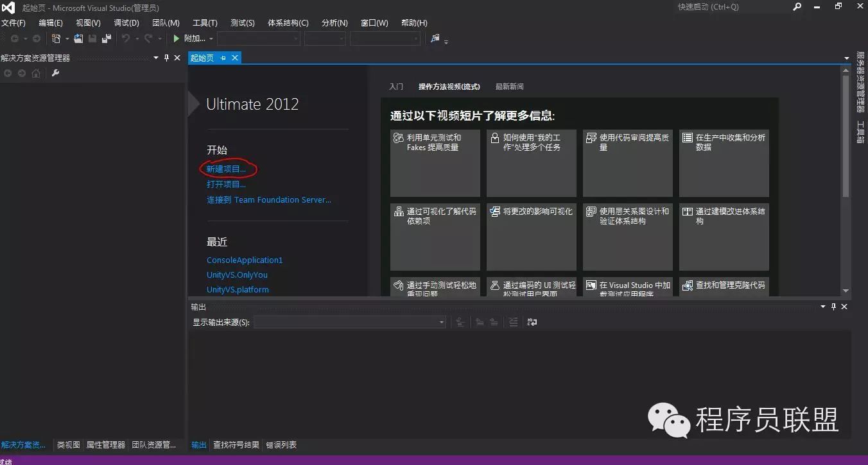This screenshot has height=465, width=868.
Task: Switch to 属性管理器 tab
Action: [106, 445]
